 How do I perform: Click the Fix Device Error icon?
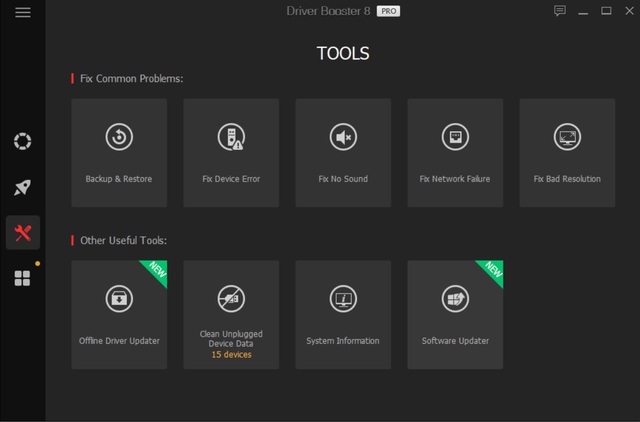pos(231,137)
